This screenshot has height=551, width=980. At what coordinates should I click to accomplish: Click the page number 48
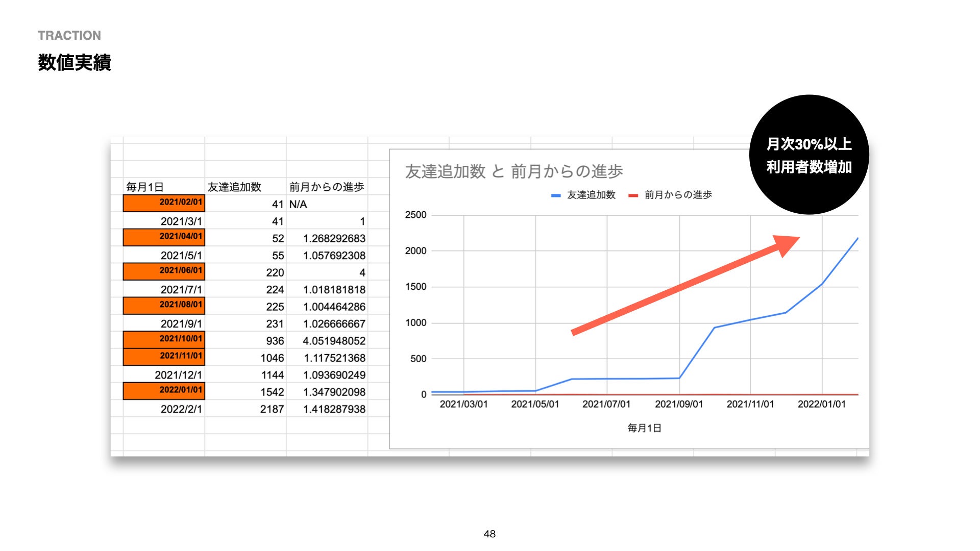coord(489,534)
